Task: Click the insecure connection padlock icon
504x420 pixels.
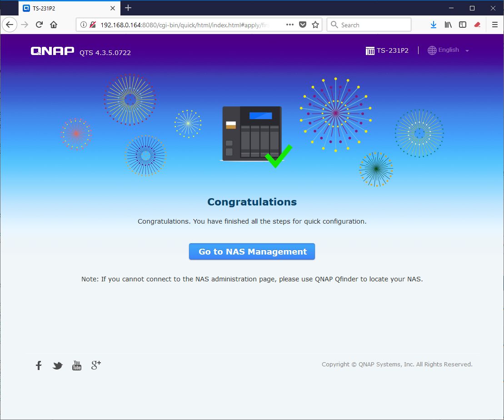Action: [93, 25]
